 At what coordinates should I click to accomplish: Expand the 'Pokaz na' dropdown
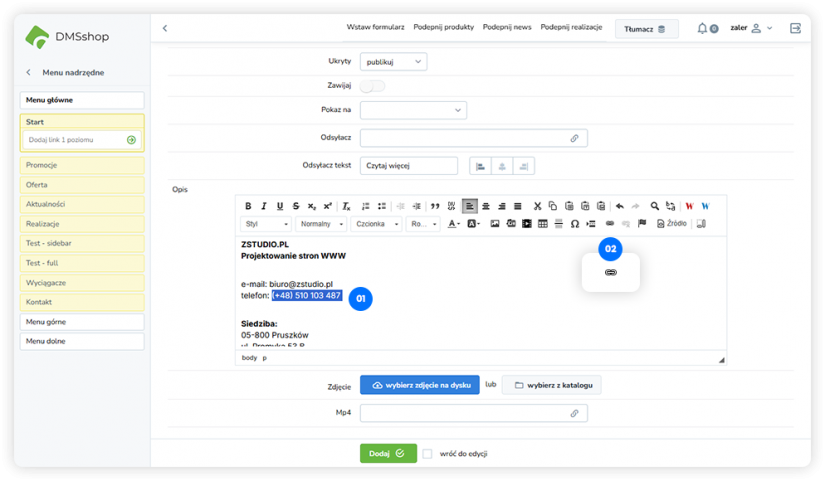point(413,110)
